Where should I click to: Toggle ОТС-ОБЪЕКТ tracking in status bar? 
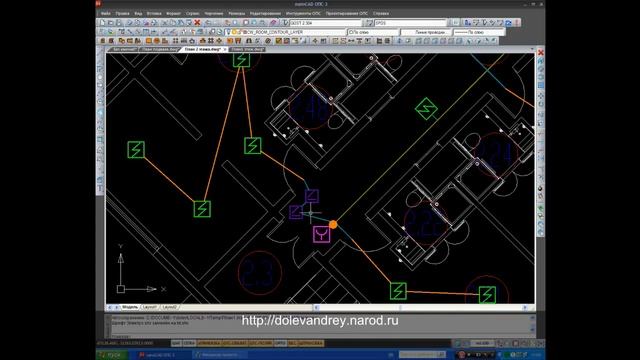234,343
